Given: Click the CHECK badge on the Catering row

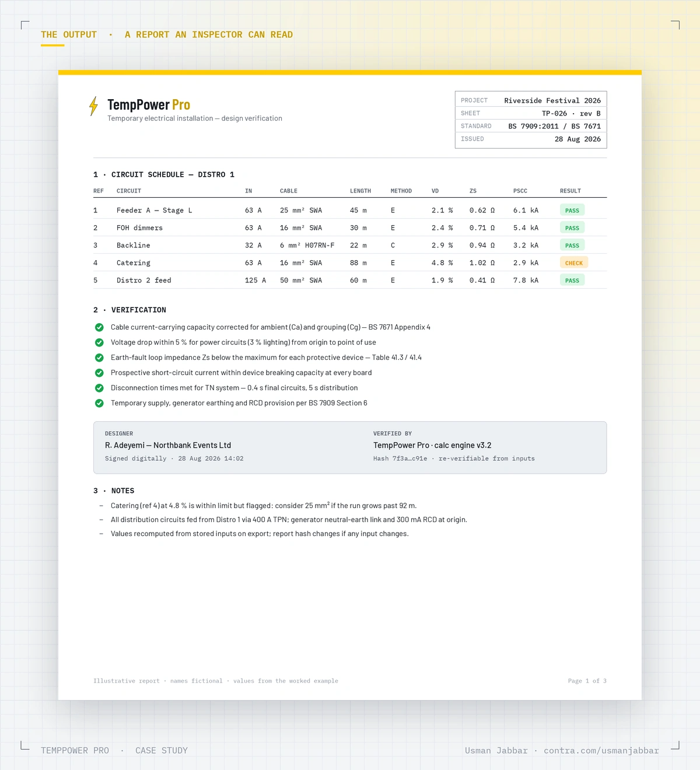Looking at the screenshot, I should 574,262.
